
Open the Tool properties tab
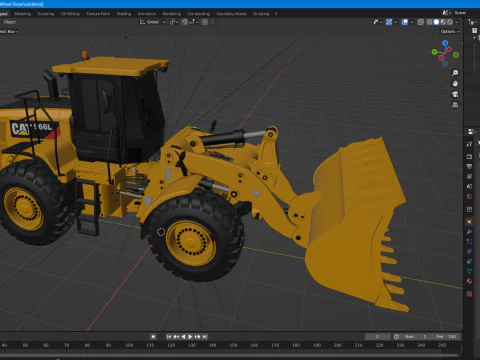click(469, 144)
